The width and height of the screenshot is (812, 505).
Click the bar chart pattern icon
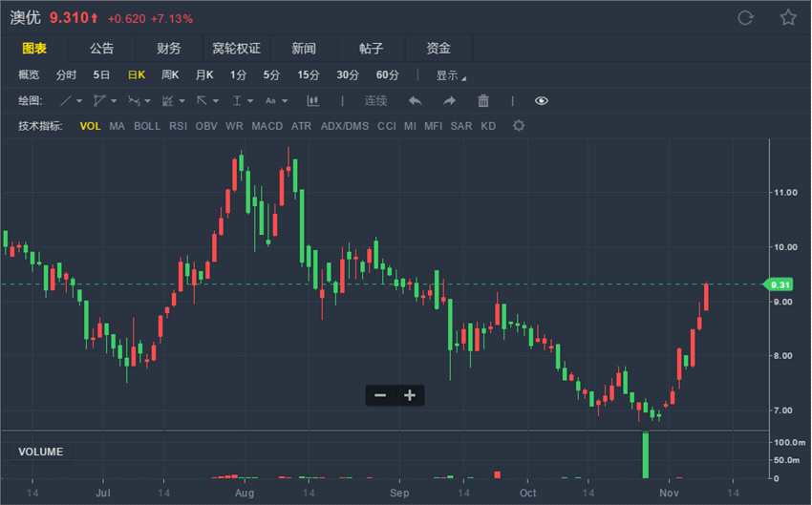click(312, 101)
